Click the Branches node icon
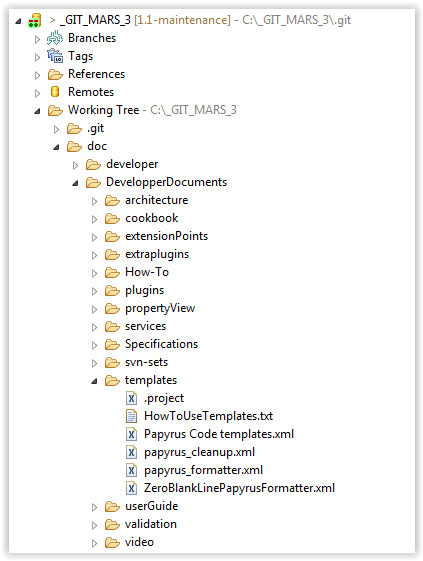The image size is (423, 561). pos(55,38)
